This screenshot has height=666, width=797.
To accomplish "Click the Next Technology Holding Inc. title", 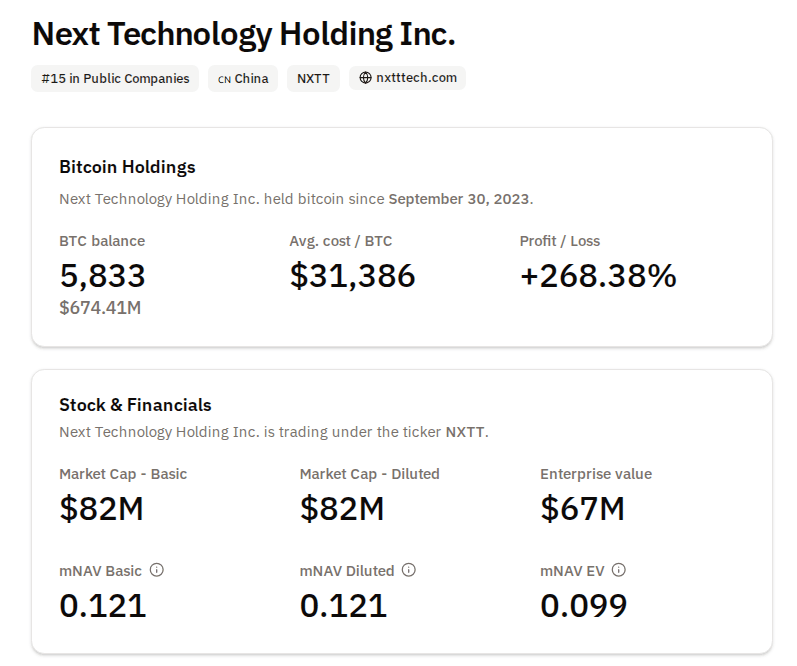I will 244,34.
